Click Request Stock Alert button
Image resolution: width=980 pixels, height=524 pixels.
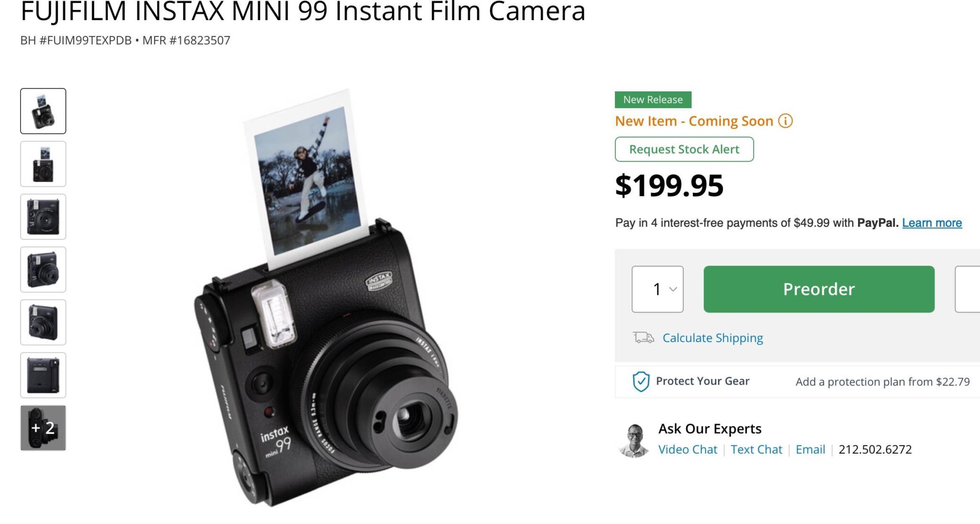coord(684,149)
